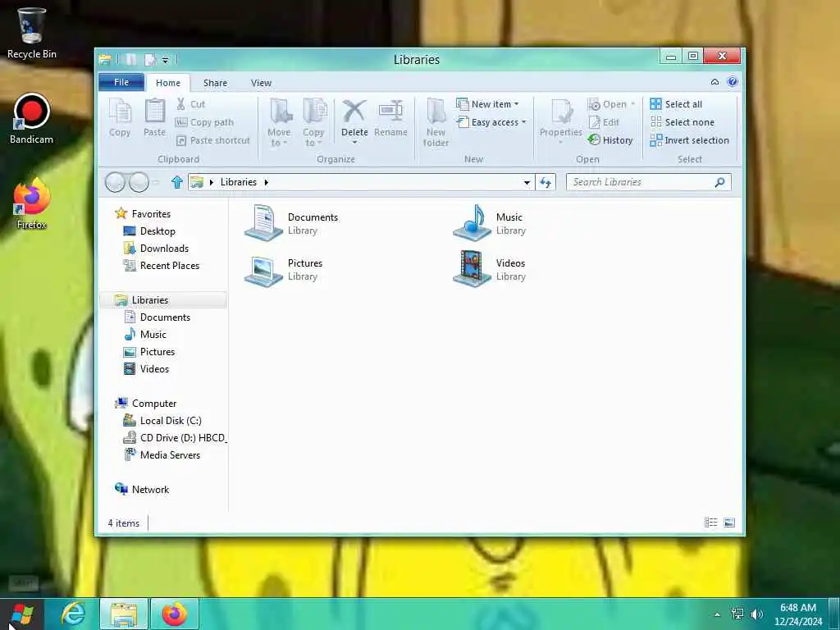The width and height of the screenshot is (840, 630).
Task: Click the Up one level arrow
Action: (x=177, y=182)
